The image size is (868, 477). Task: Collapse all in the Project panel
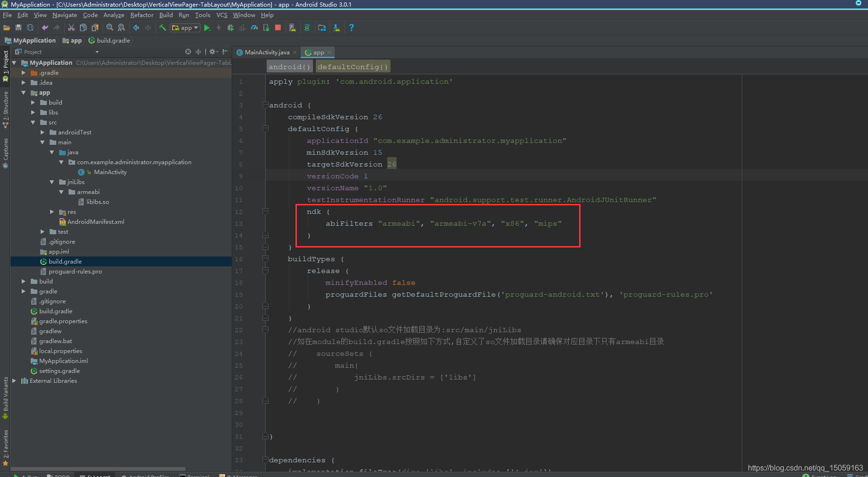pyautogui.click(x=199, y=52)
